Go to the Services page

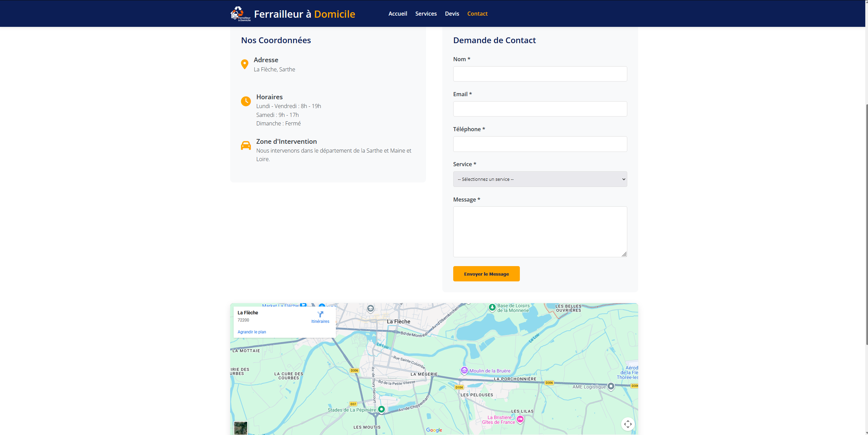(426, 14)
